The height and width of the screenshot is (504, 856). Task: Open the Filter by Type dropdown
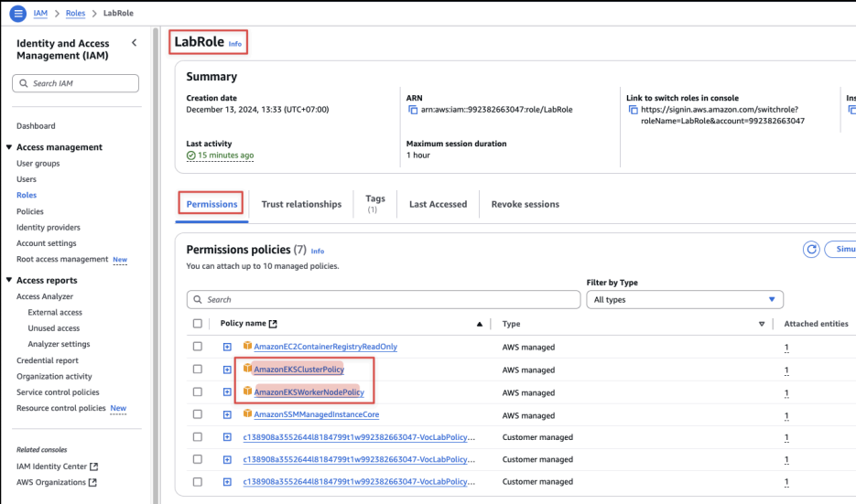tap(685, 299)
